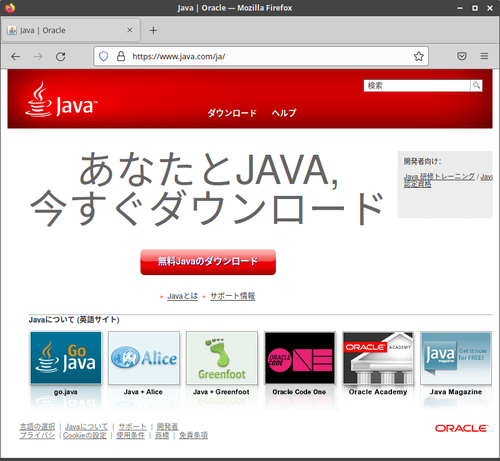Image resolution: width=500 pixels, height=461 pixels.
Task: Click the プライバシ footer link
Action: (x=37, y=435)
